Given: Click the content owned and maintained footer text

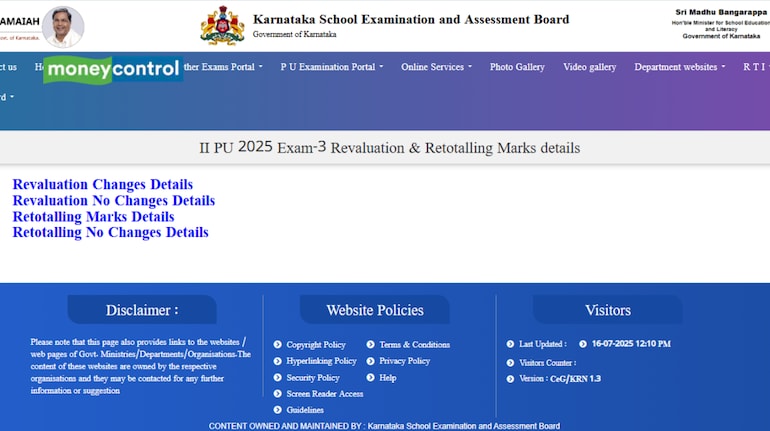Looking at the screenshot, I should (x=384, y=426).
